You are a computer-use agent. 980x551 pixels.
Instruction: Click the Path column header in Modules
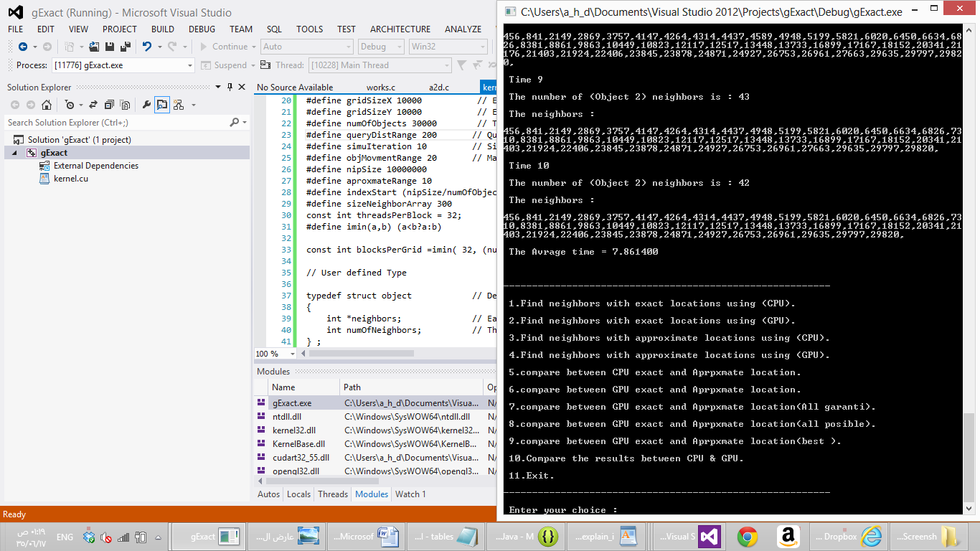point(411,387)
